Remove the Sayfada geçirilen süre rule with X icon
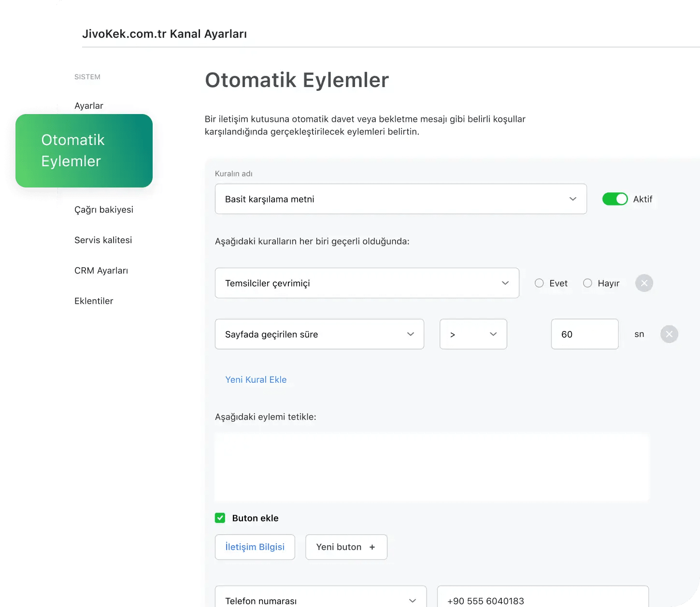 point(669,334)
